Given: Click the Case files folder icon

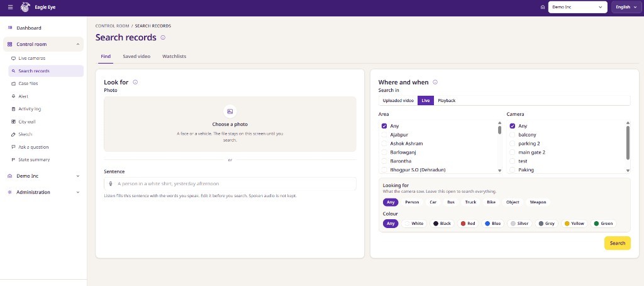Looking at the screenshot, I should click(14, 84).
